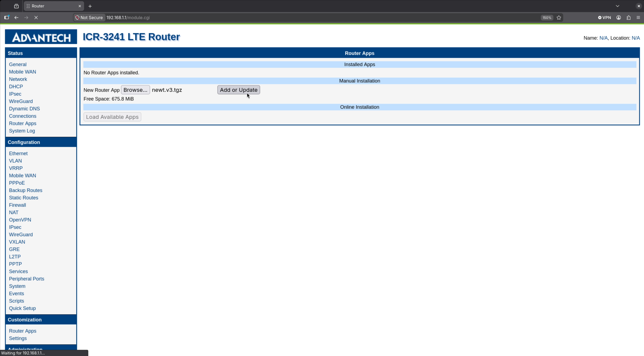The height and width of the screenshot is (356, 644).
Task: Click the Load Available Apps button
Action: pos(112,117)
